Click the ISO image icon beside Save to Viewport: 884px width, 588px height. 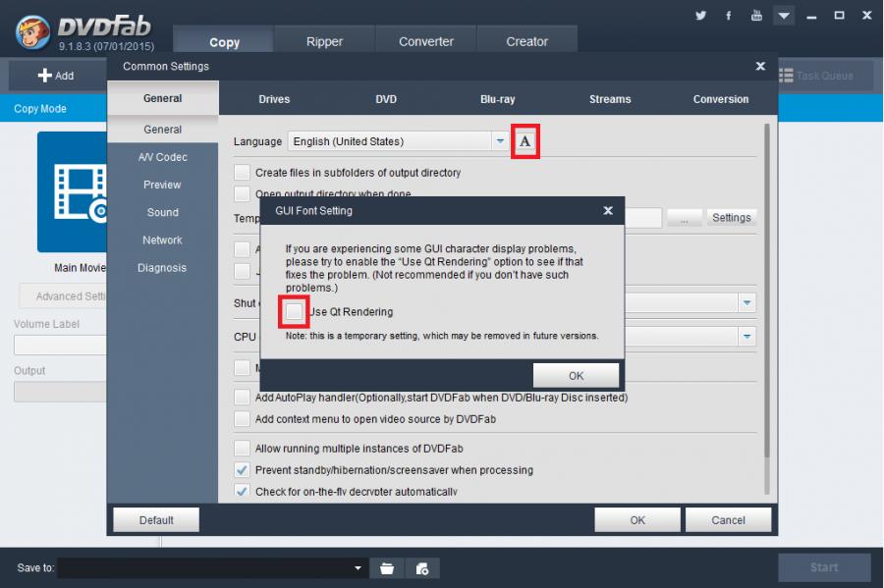pos(421,568)
